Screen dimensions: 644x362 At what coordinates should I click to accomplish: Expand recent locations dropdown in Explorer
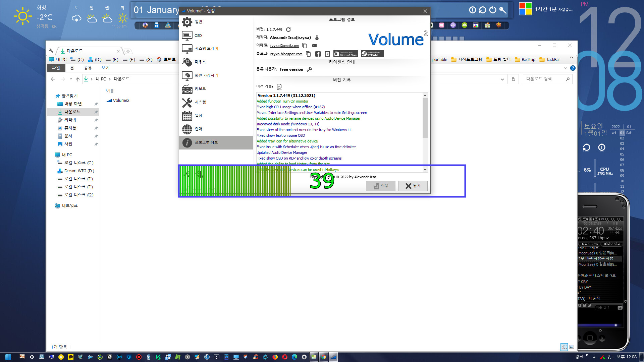71,79
